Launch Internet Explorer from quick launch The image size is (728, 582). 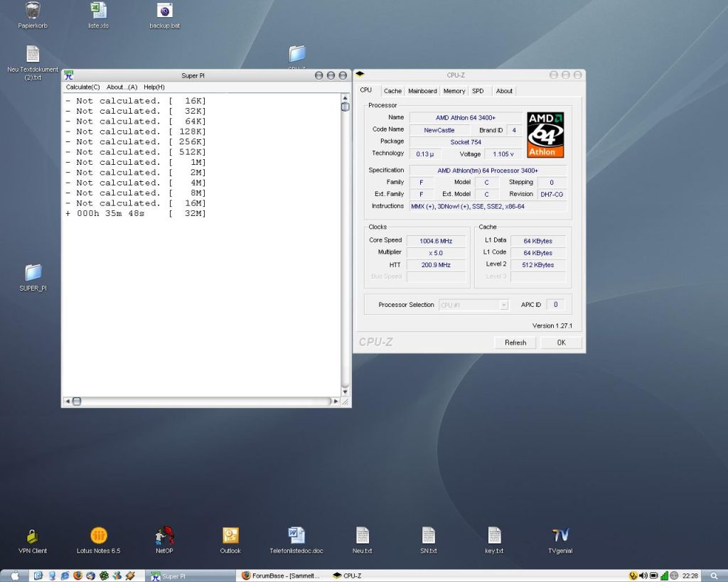pos(65,576)
